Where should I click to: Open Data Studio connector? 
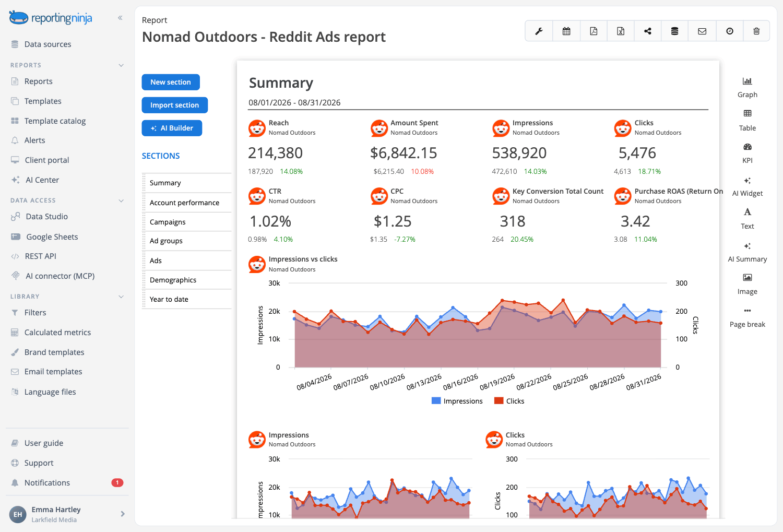[x=46, y=217]
